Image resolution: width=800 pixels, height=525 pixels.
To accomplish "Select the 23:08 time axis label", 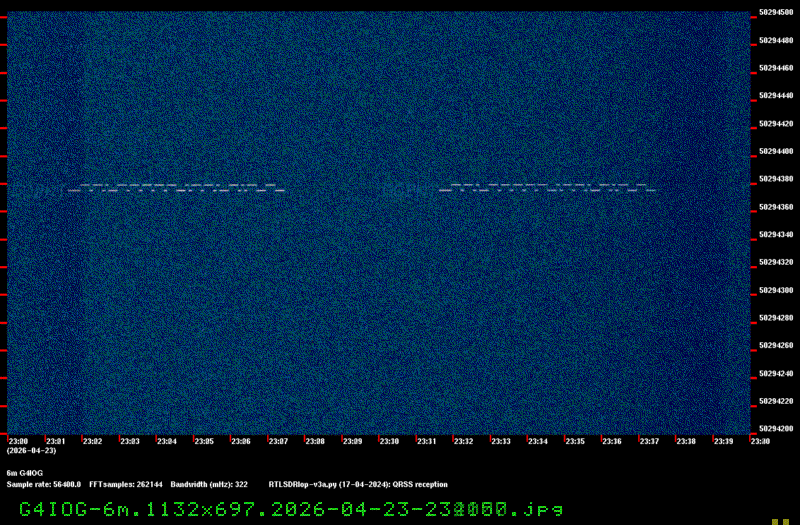I will click(x=315, y=441).
